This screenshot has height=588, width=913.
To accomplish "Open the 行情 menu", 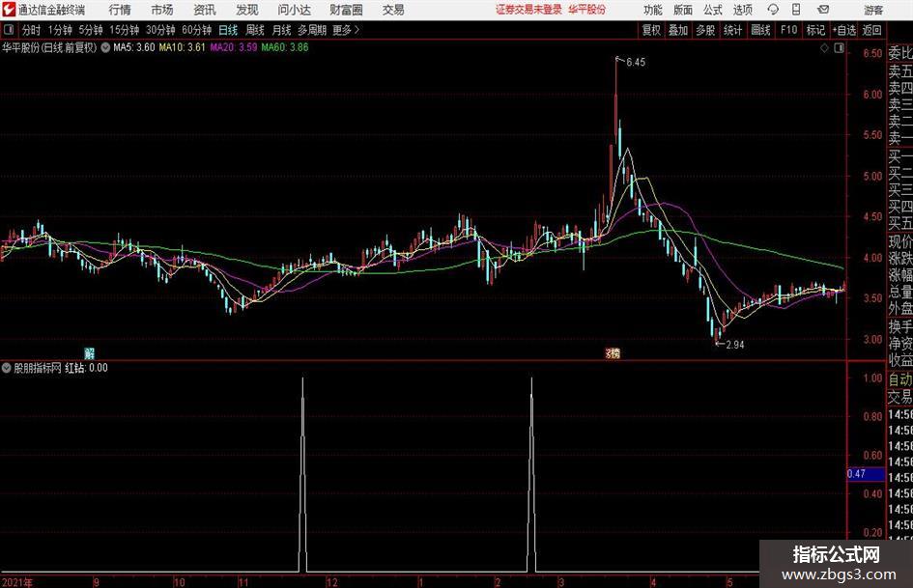I will point(120,10).
